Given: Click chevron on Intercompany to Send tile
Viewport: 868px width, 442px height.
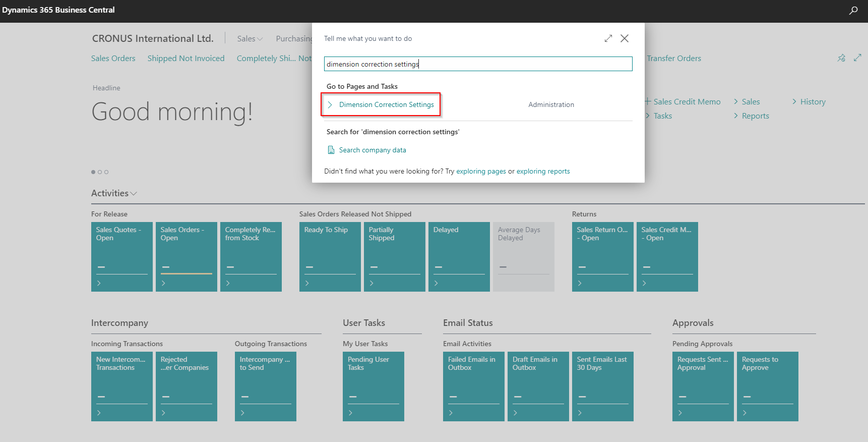Looking at the screenshot, I should [x=242, y=413].
